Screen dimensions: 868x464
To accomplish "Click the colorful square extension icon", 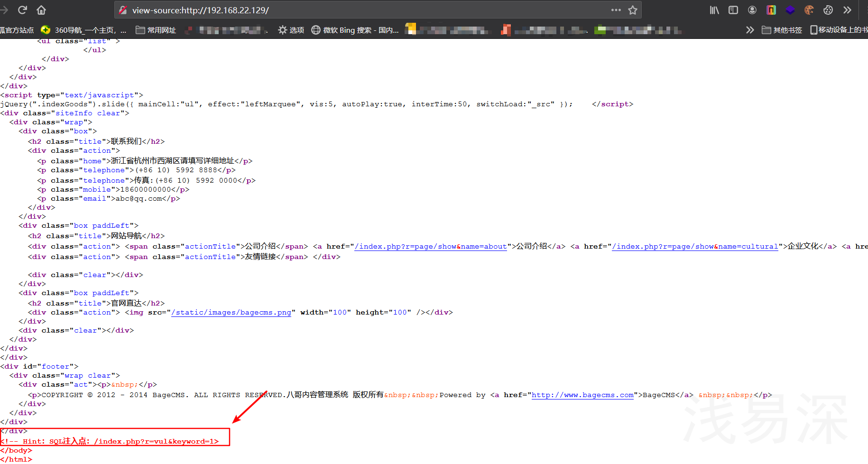I will click(x=771, y=10).
